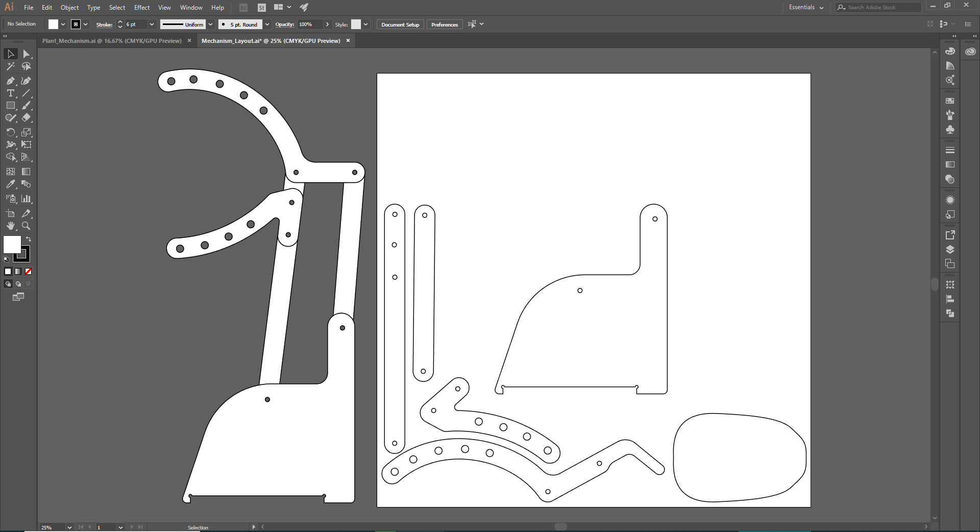Switch to Plant_Mechanism.ai tab
Screen dimensions: 980x532
pos(112,41)
